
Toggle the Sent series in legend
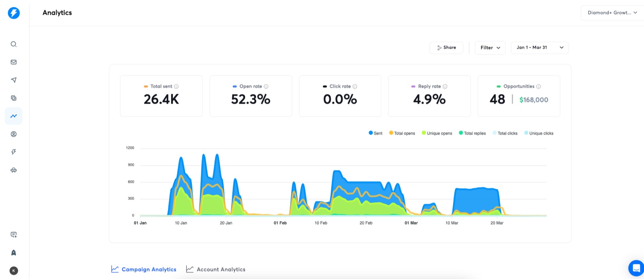[x=376, y=133]
